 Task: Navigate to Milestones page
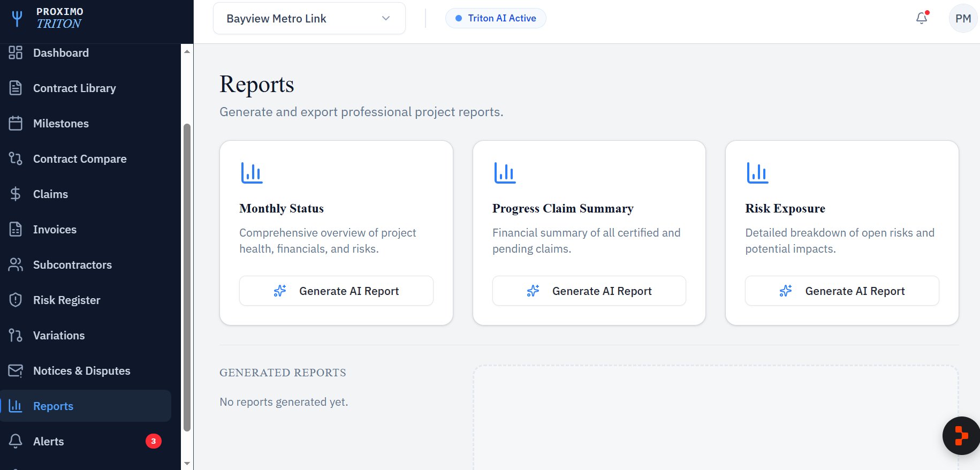[x=86, y=123]
